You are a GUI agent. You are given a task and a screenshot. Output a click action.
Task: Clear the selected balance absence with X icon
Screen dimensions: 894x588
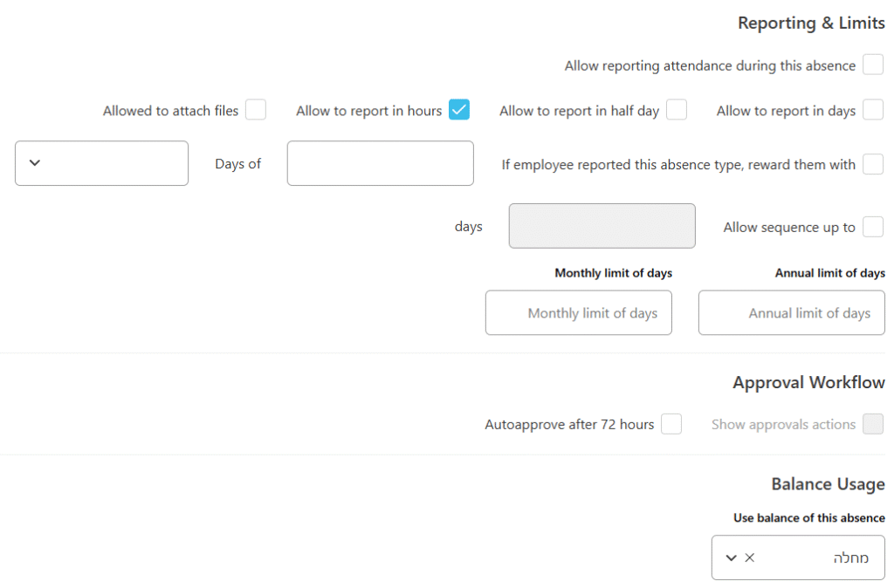[750, 558]
